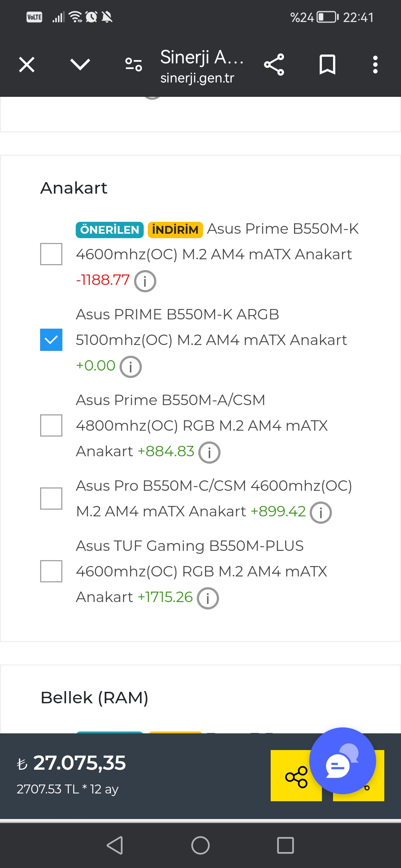
Task: Tap info icon next to +884.83 price
Action: pos(209,453)
